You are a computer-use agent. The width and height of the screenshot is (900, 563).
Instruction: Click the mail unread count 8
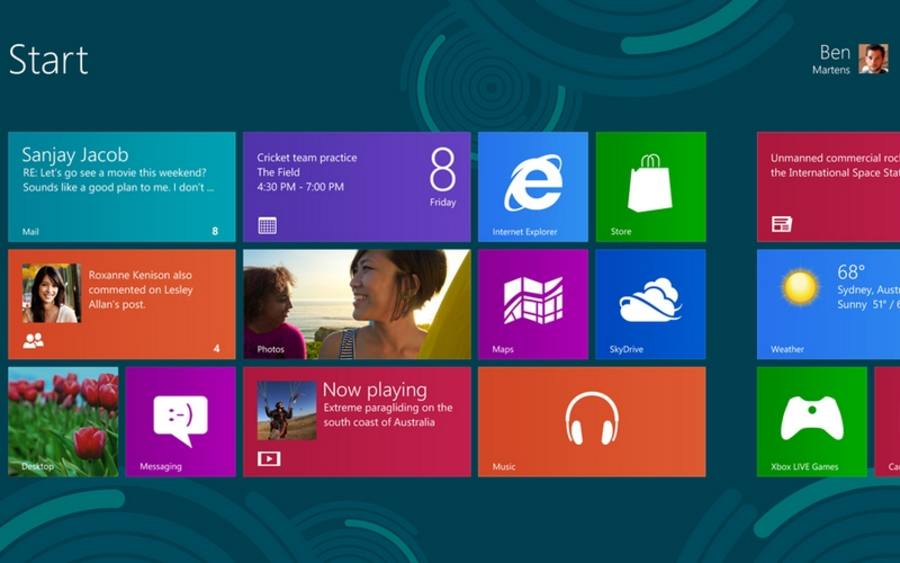click(215, 231)
